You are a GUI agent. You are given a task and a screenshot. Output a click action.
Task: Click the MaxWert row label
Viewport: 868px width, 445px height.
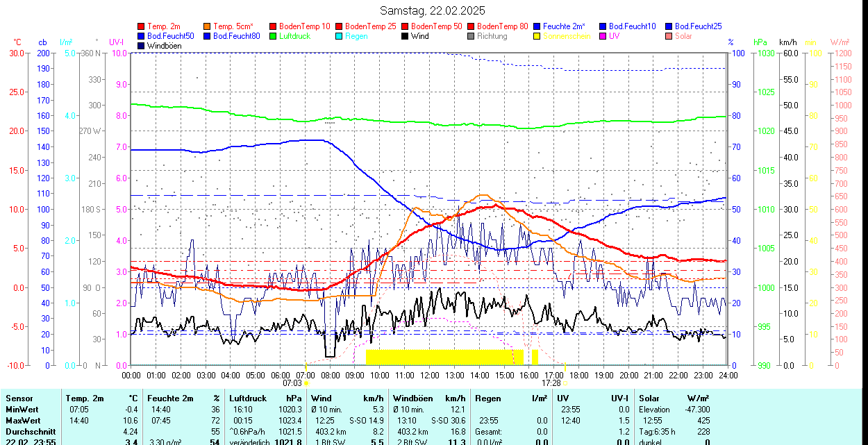tap(24, 421)
